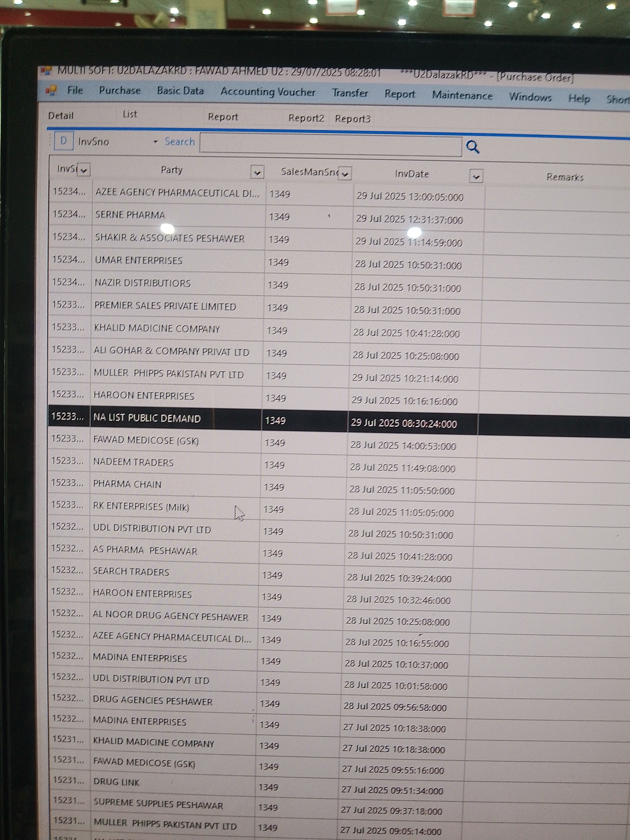Click inside the search text box

click(330, 145)
